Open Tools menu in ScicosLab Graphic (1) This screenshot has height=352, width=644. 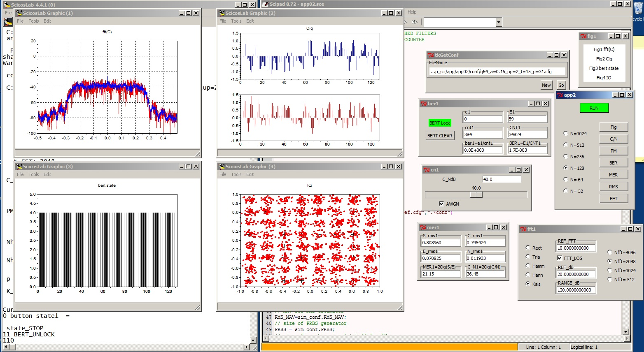[x=34, y=21]
